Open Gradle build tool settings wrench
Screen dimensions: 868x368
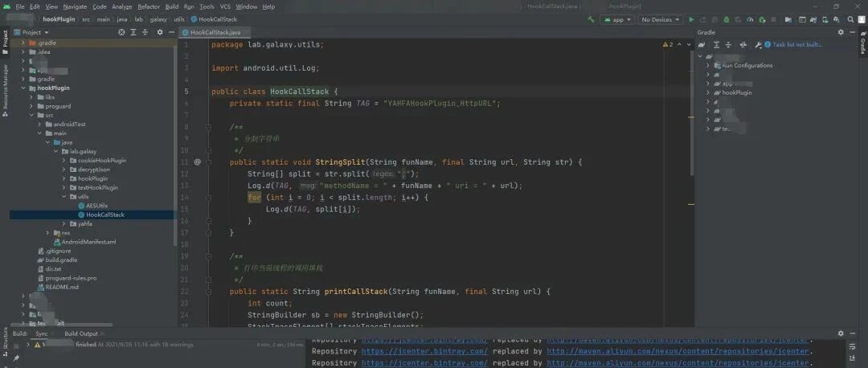coord(758,45)
